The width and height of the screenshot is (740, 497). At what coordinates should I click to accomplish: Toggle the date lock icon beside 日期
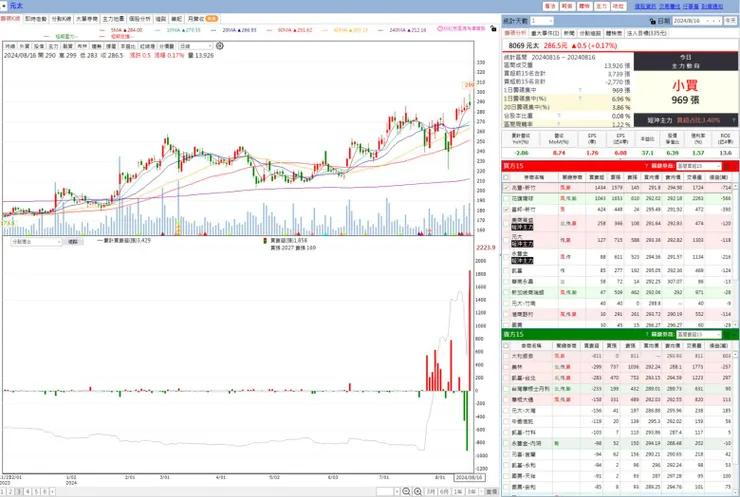(653, 21)
